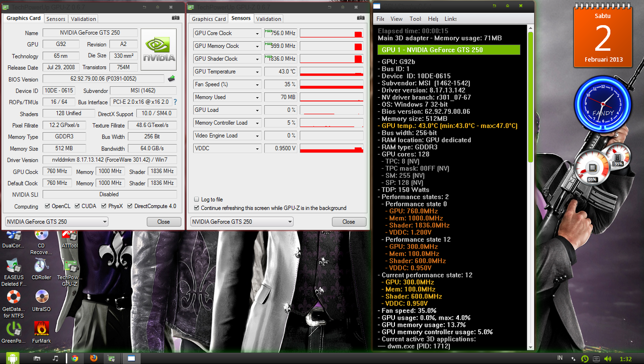Open Firefox from taskbar

[x=93, y=358]
